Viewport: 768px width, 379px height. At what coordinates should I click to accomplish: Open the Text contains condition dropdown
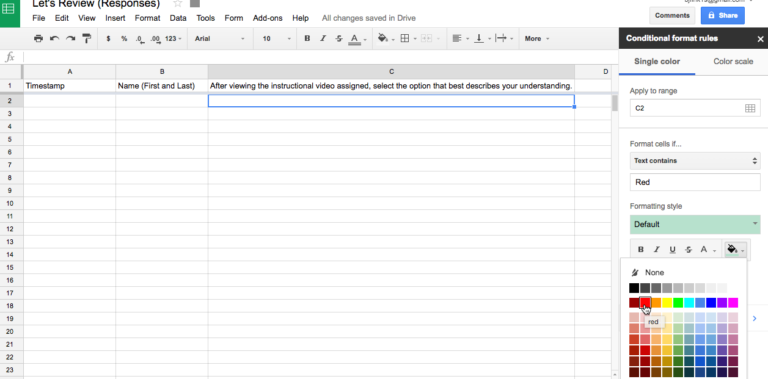[695, 161]
